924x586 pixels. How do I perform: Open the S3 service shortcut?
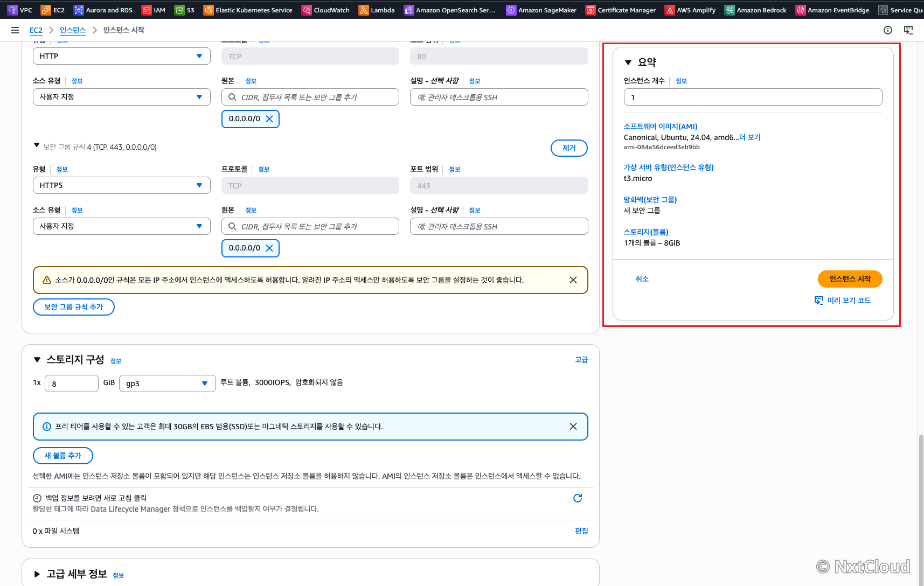click(184, 10)
